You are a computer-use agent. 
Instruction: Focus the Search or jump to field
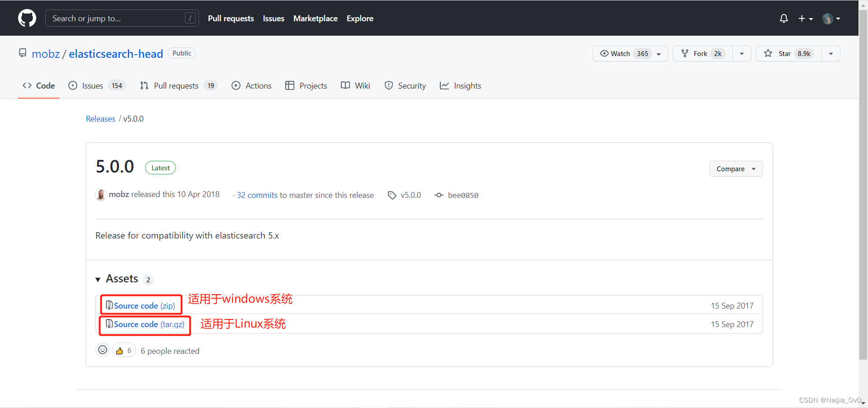[x=122, y=18]
